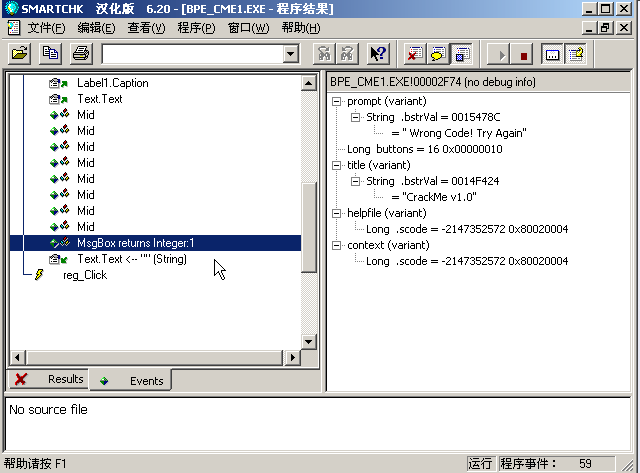Switch to the Events tab
This screenshot has height=473, width=640.
tap(131, 380)
